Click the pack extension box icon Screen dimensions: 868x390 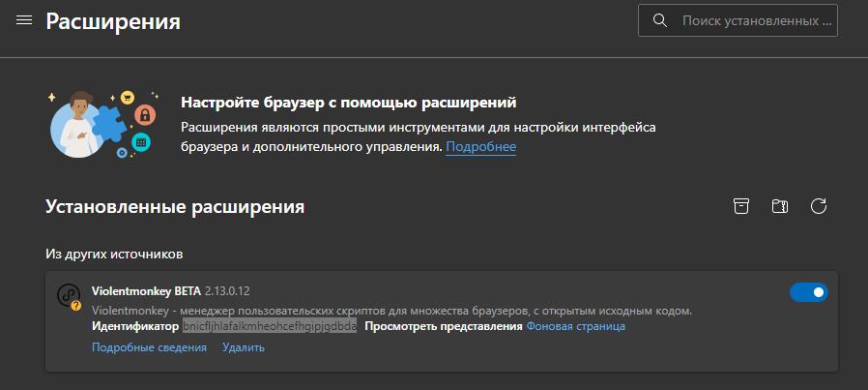pyautogui.click(x=740, y=206)
